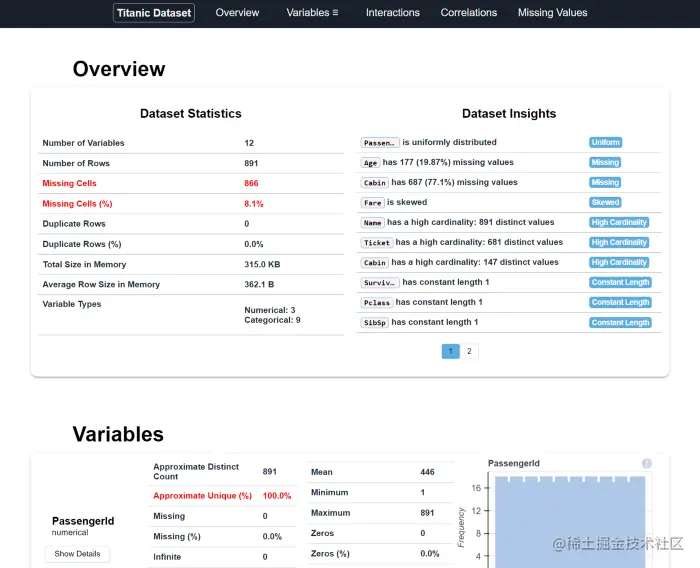700x568 pixels.
Task: Expand the Variables dropdown menu
Action: tap(312, 13)
